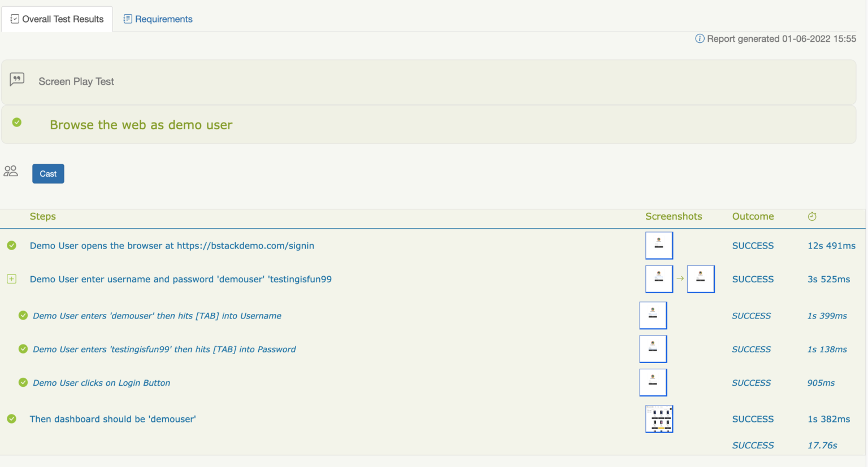
Task: Open the step 'Demo User opens the browser at bstackdemo.com/signin'
Action: [x=172, y=246]
